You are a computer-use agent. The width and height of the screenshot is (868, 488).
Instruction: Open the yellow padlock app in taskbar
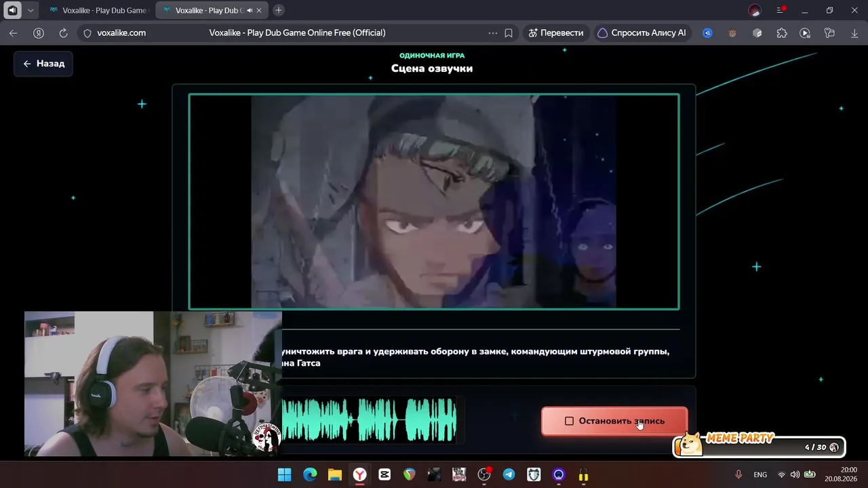tap(583, 474)
